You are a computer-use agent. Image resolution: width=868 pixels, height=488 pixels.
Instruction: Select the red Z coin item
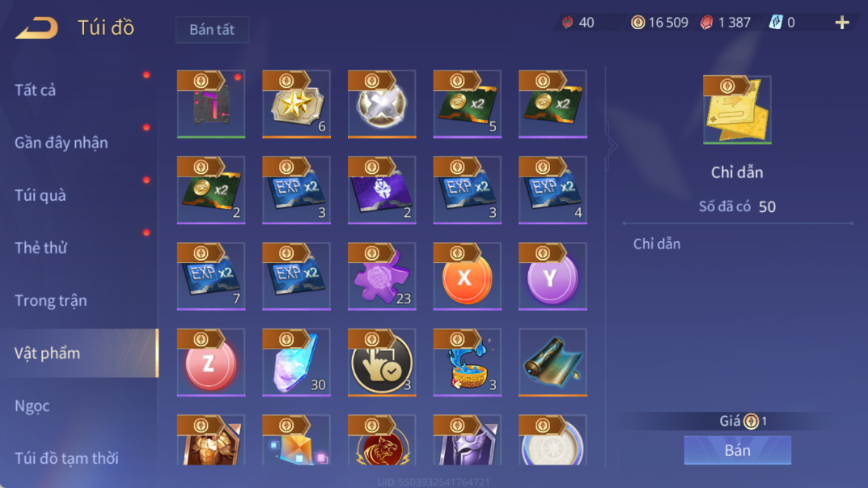click(x=211, y=363)
